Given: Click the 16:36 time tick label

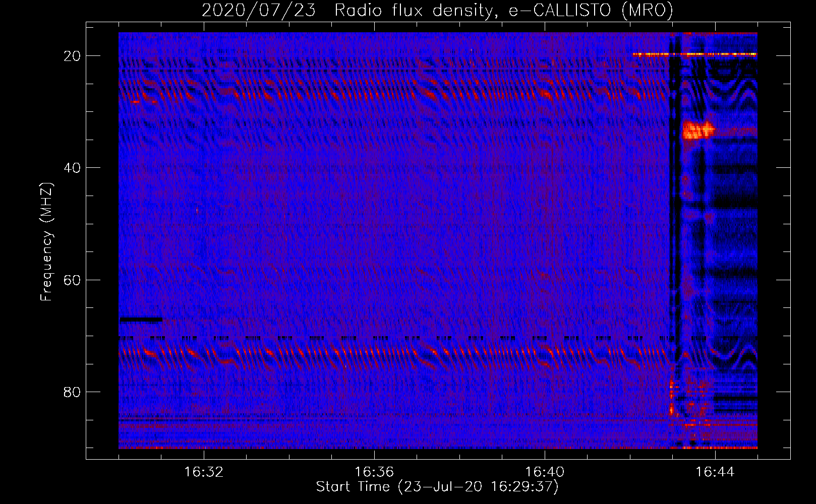Looking at the screenshot, I should click(374, 472).
